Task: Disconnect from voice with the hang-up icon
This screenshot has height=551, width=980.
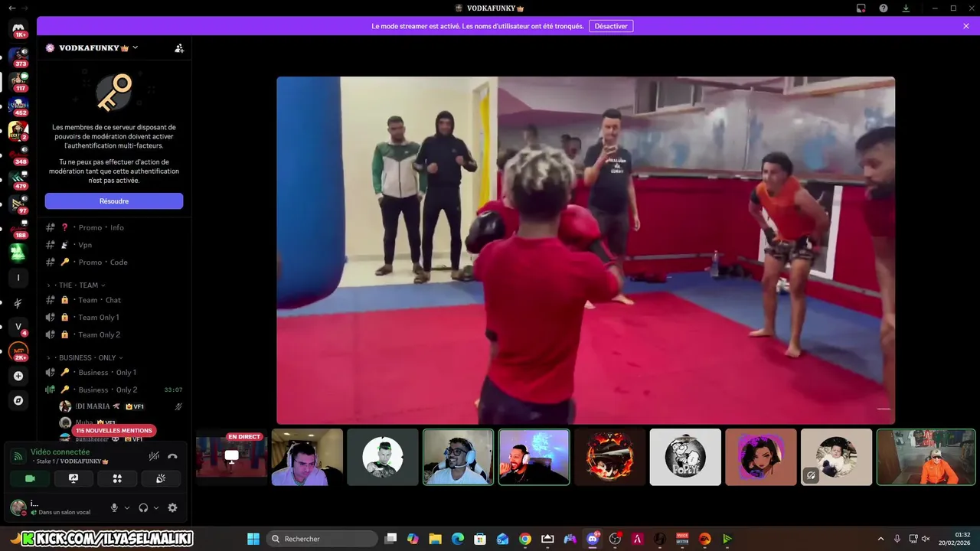Action: tap(172, 456)
